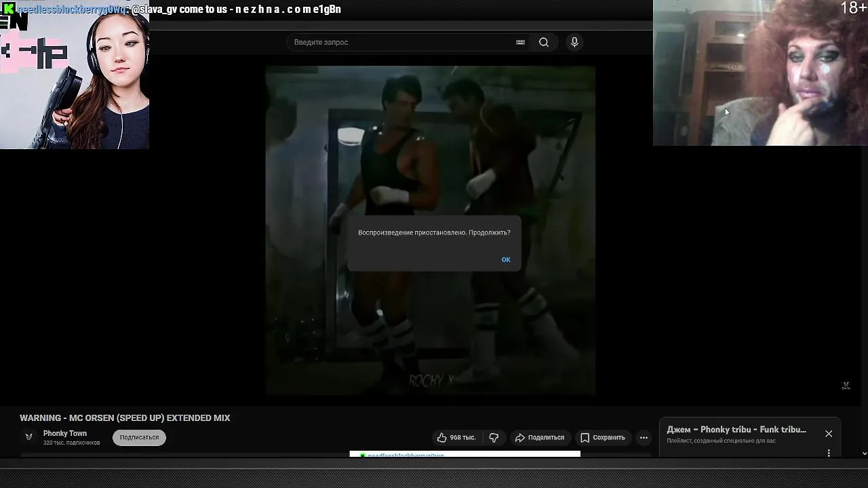Open the three-dot more actions menu
Viewport: 868px width, 488px height.
[x=644, y=438]
